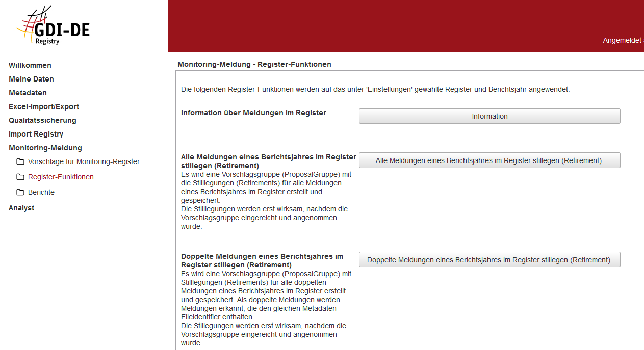Select Metadaten from the left navigation
Image resolution: width=644 pixels, height=350 pixels.
[x=28, y=93]
